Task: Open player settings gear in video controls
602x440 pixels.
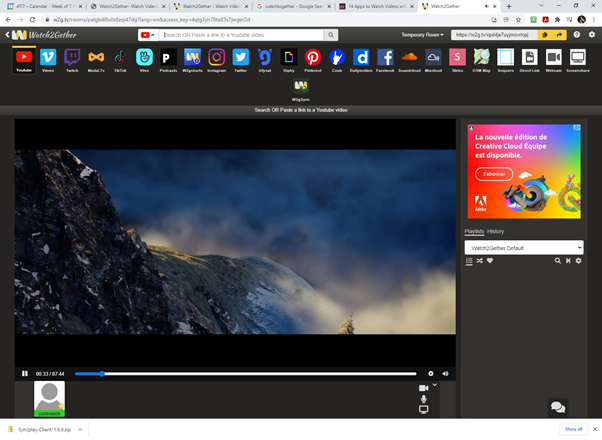Action: pyautogui.click(x=431, y=374)
